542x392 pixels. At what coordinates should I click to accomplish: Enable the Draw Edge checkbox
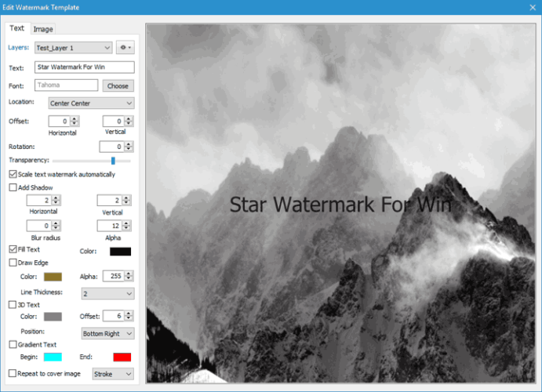pos(13,263)
